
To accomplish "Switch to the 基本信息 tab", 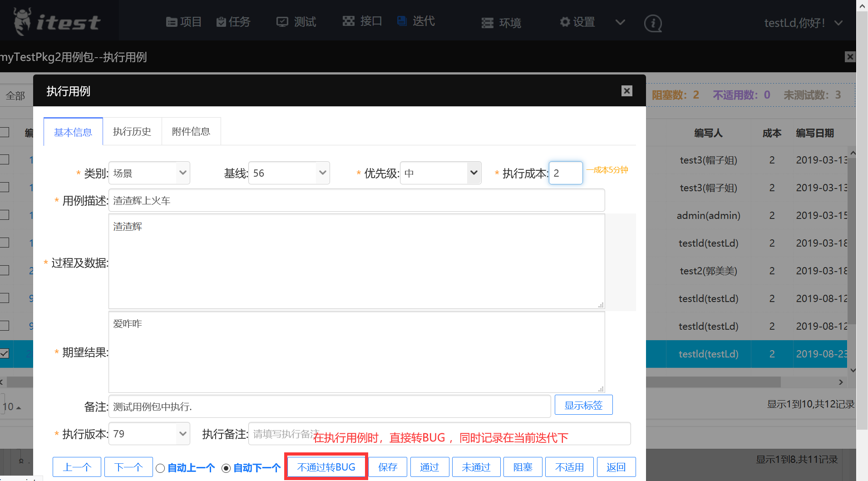I will point(73,132).
